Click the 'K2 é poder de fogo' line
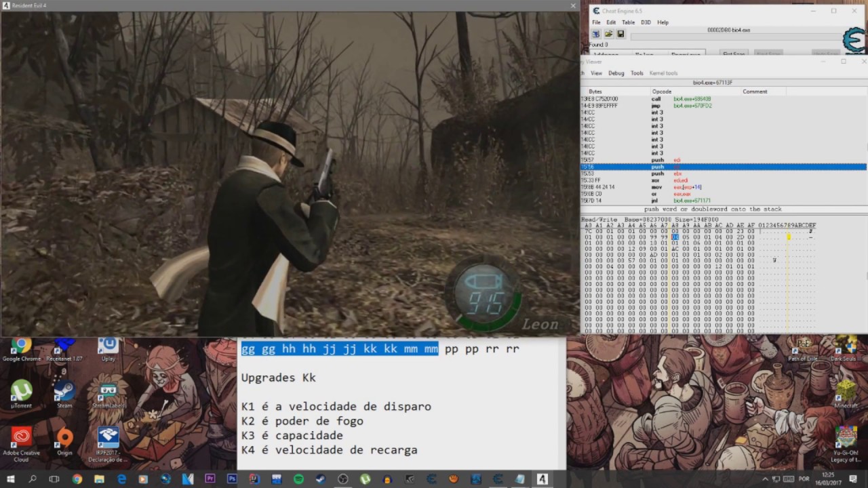868x488 pixels. 302,421
